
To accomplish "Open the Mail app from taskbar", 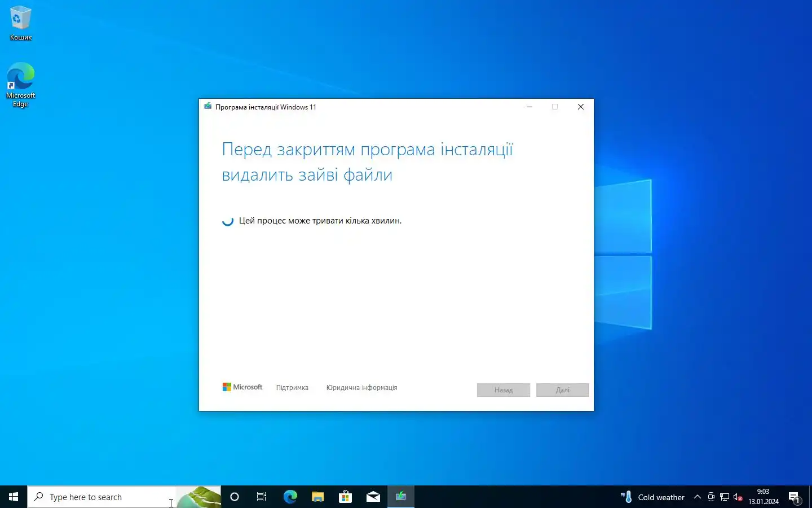I will pos(373,497).
